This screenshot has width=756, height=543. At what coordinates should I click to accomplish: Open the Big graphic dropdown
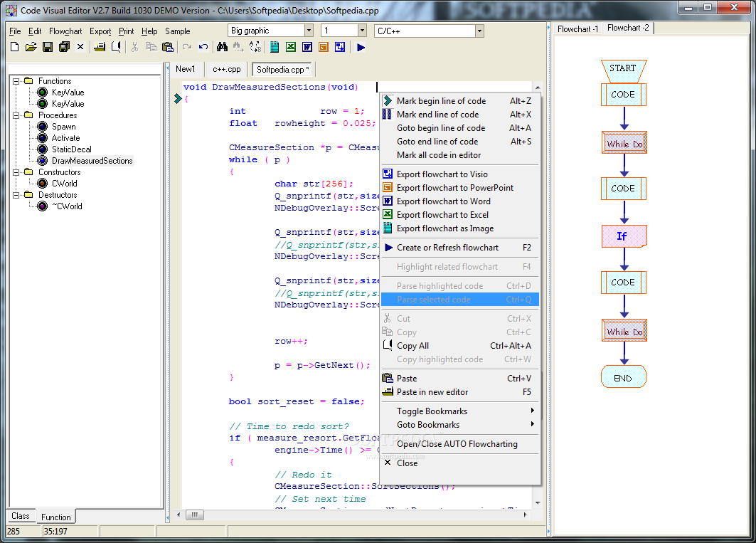tap(309, 31)
